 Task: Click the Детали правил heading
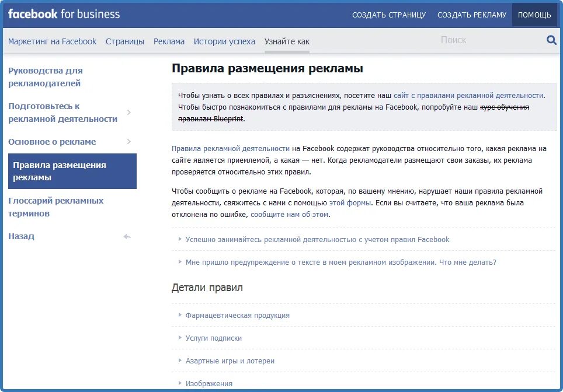[x=207, y=287]
